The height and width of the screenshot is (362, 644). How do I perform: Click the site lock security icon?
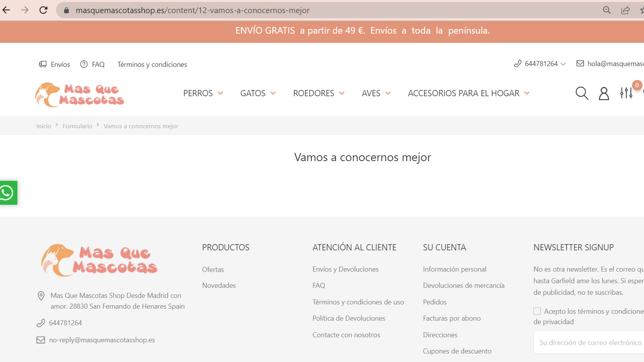[x=66, y=10]
